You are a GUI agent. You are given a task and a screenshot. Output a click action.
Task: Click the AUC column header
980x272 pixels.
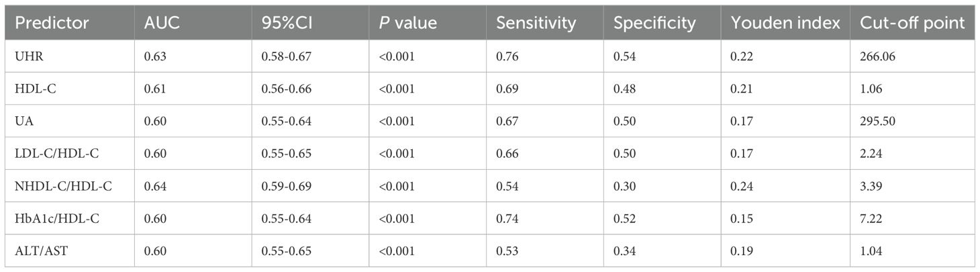160,24
